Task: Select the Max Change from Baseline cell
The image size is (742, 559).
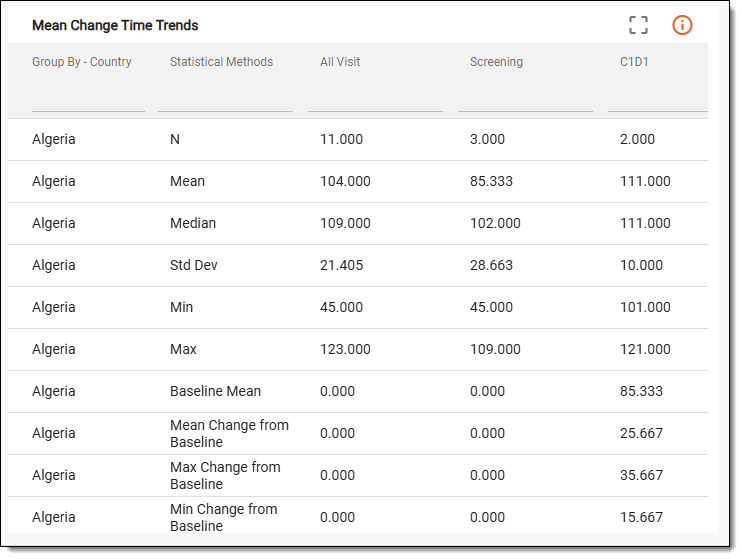Action: 225,476
